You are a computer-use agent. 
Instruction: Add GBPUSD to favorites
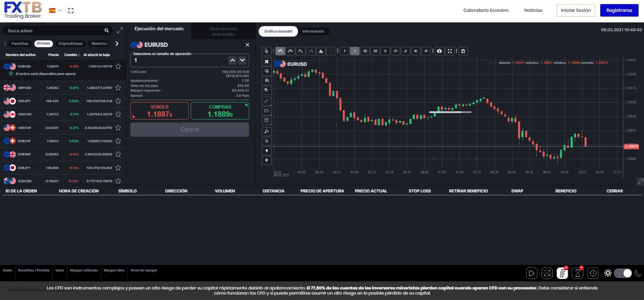tap(118, 87)
